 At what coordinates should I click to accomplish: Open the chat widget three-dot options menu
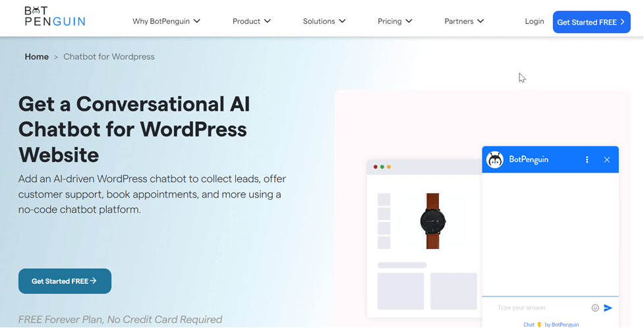[x=587, y=159]
